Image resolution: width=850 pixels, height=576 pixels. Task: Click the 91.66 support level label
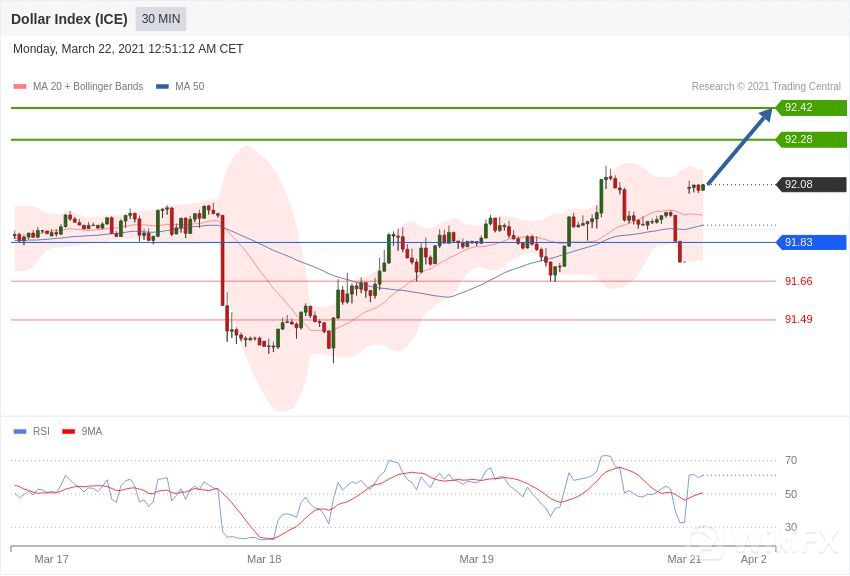point(798,281)
